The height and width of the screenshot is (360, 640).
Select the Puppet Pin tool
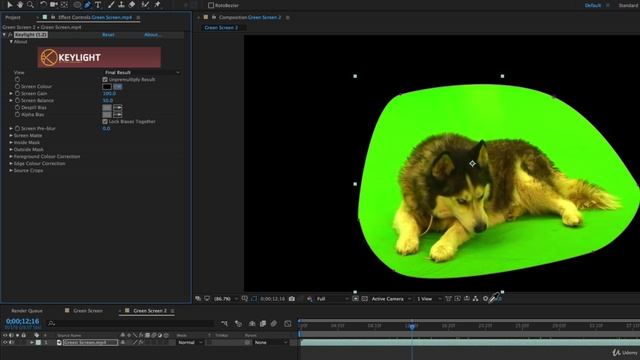pos(157,4)
